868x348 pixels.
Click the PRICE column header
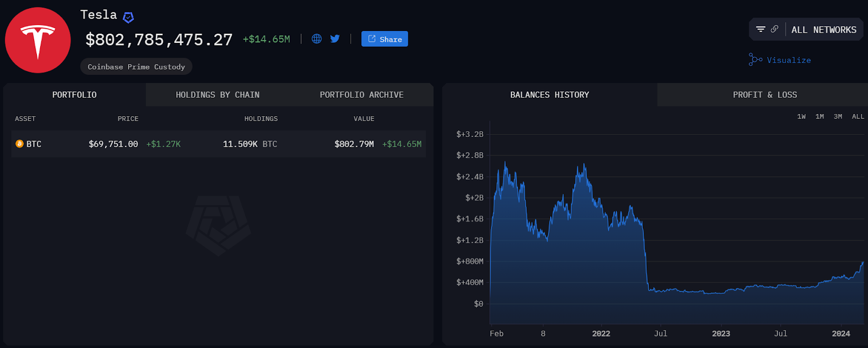click(128, 118)
